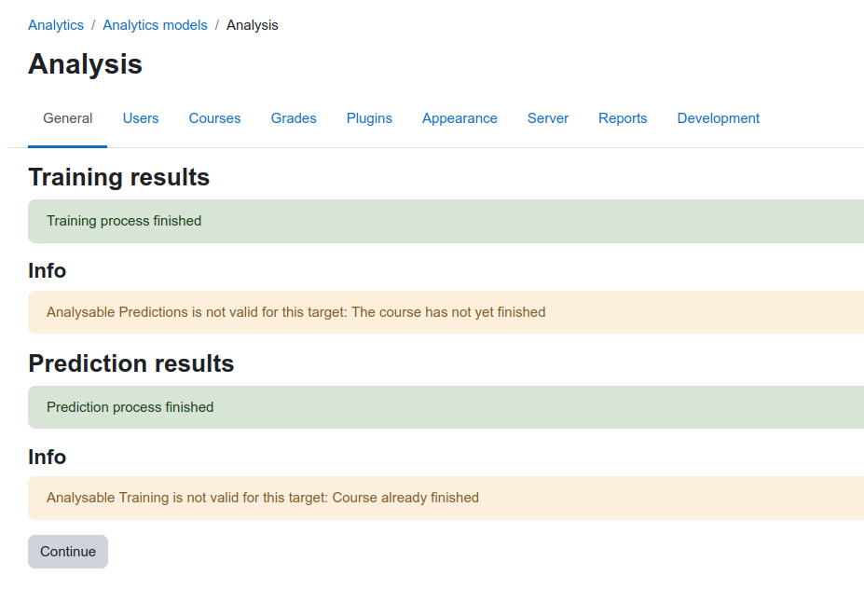Open the Server tab
Image resolution: width=864 pixels, height=616 pixels.
[x=548, y=118]
